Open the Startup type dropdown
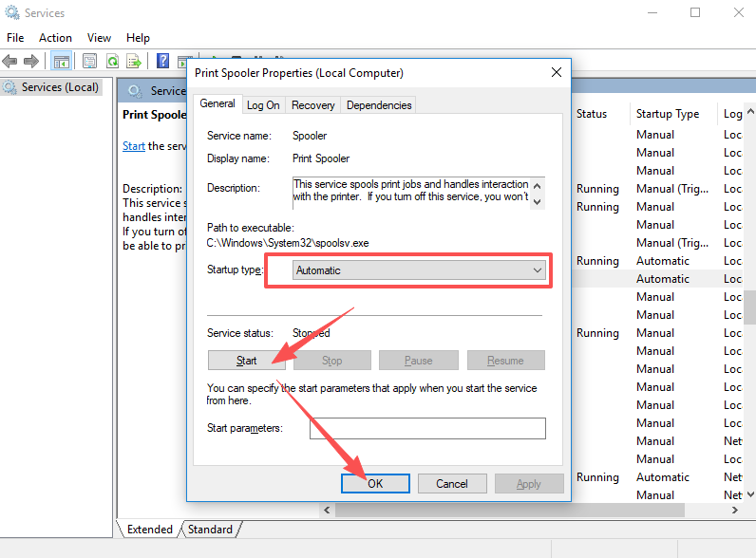The height and width of the screenshot is (558, 756). 419,270
